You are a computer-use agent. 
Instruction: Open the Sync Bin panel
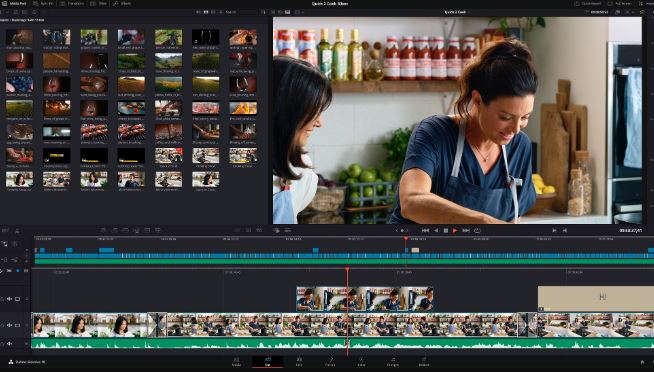point(44,3)
